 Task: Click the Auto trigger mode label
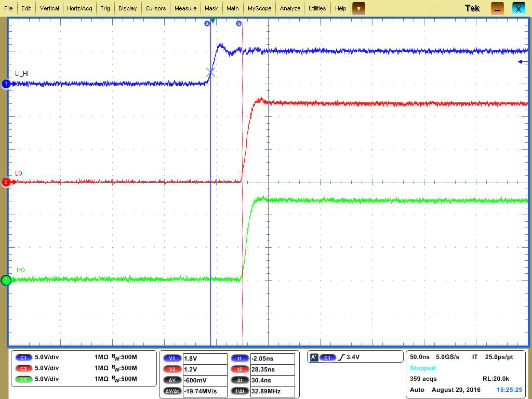[417, 390]
